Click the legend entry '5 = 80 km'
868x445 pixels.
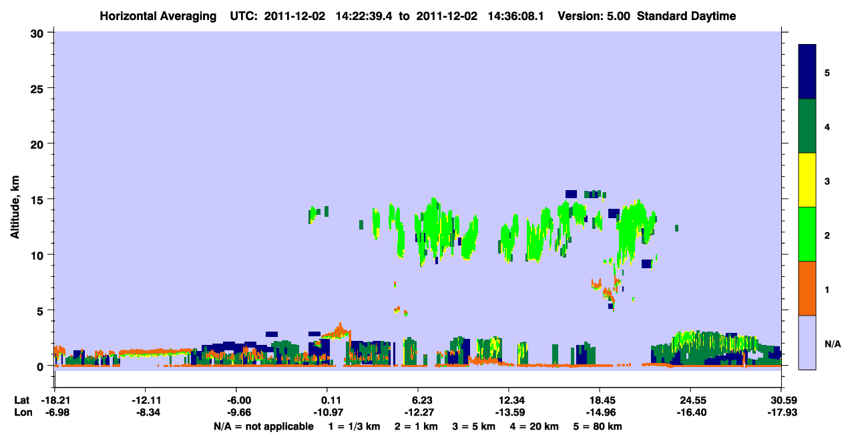598,426
